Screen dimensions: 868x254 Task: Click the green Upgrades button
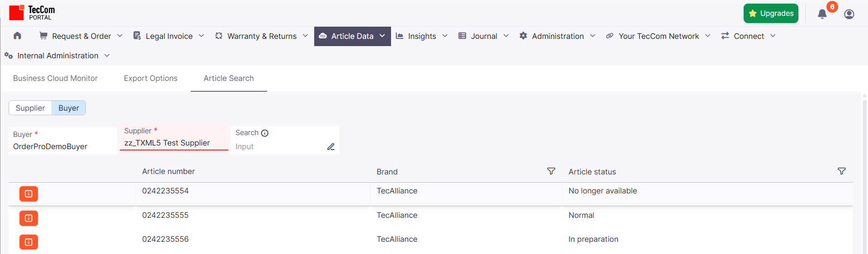(771, 14)
